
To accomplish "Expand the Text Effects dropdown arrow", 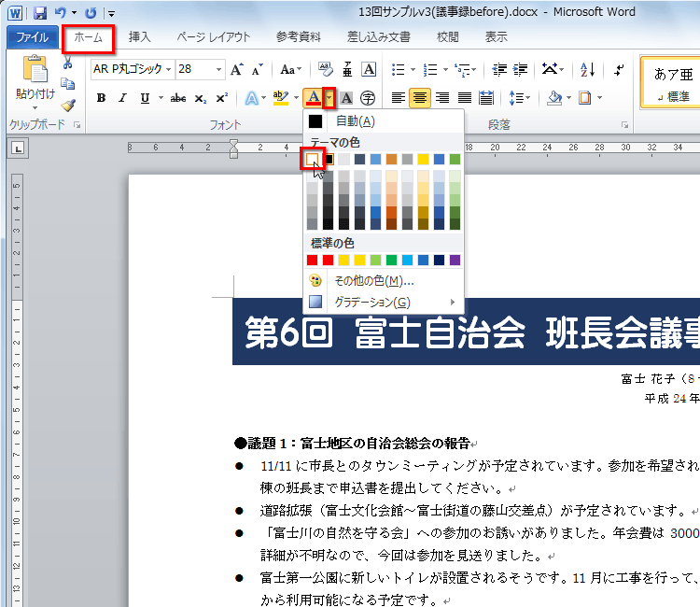I will 264,98.
